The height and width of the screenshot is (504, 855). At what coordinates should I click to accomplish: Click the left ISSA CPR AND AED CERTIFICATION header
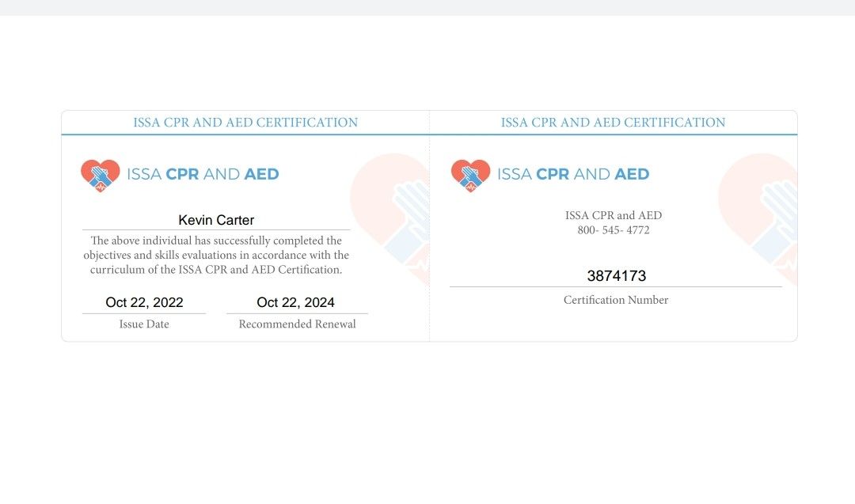point(245,123)
